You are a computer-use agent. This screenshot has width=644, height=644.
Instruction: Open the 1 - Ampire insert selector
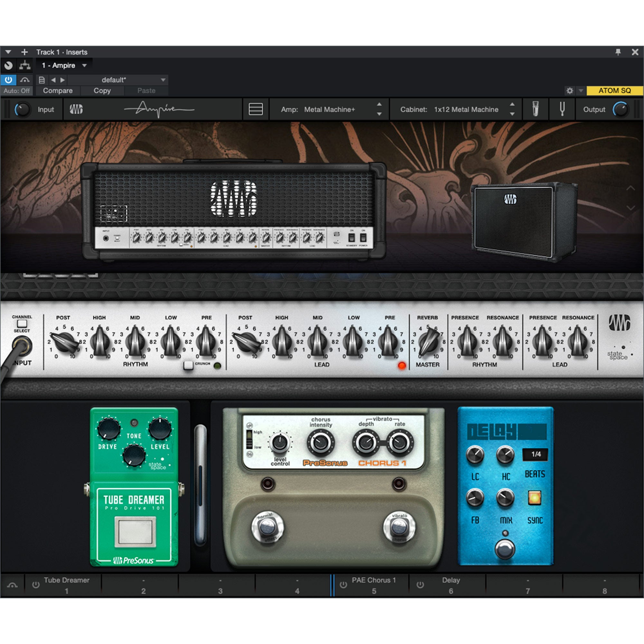point(63,65)
